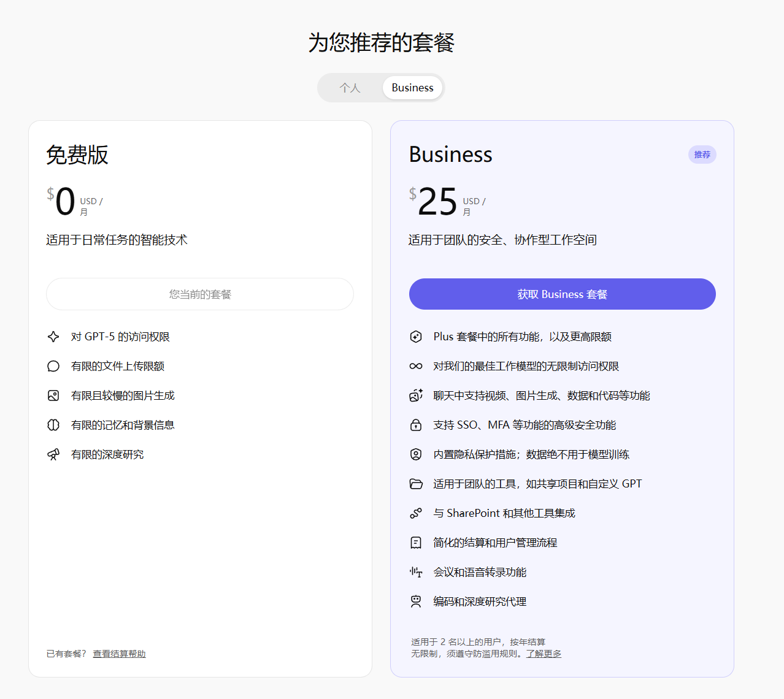Open the 查看结算帮助 link

coord(119,654)
